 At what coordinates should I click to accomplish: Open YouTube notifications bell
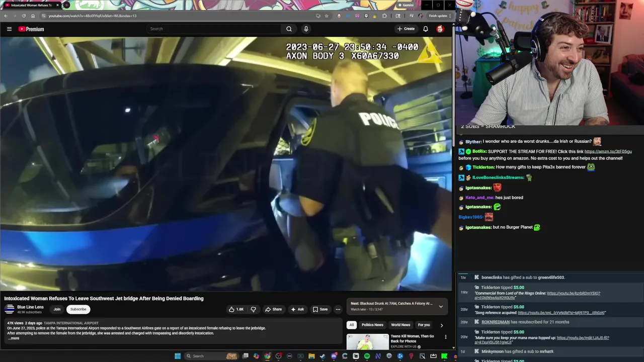click(x=426, y=29)
